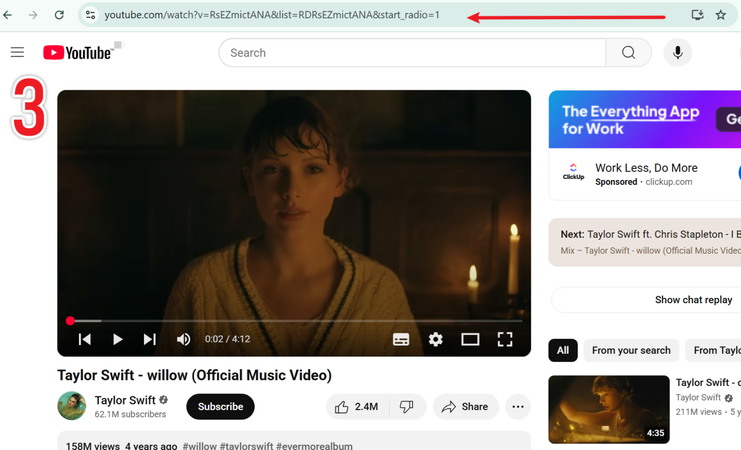
Task: Click the install app icon in address bar
Action: click(698, 15)
